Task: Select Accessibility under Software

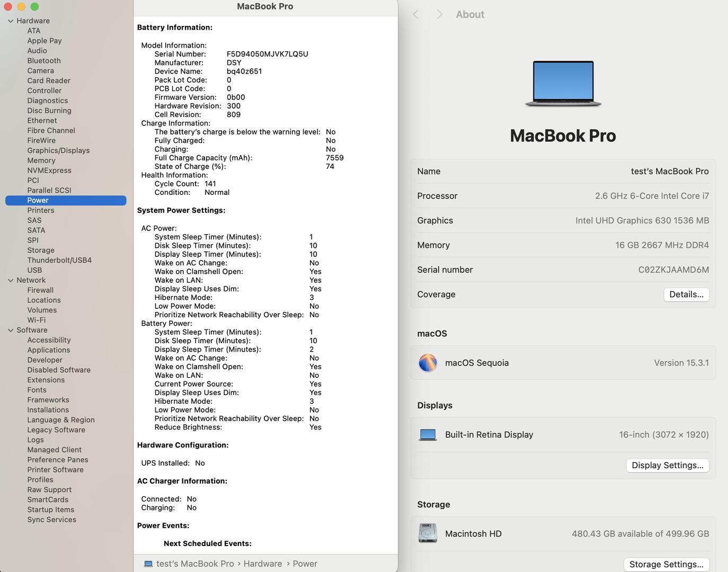Action: (x=49, y=340)
